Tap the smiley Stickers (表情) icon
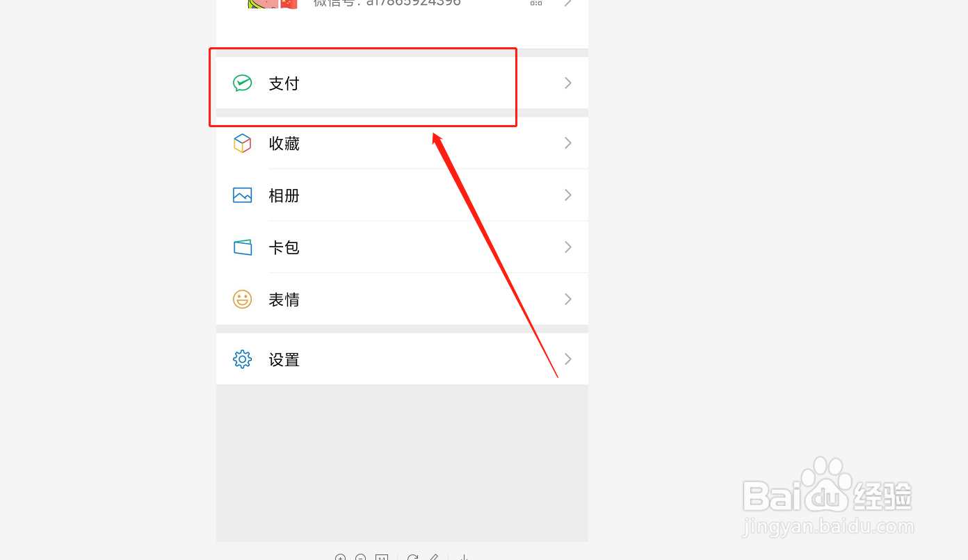Viewport: 968px width, 560px height. [242, 299]
